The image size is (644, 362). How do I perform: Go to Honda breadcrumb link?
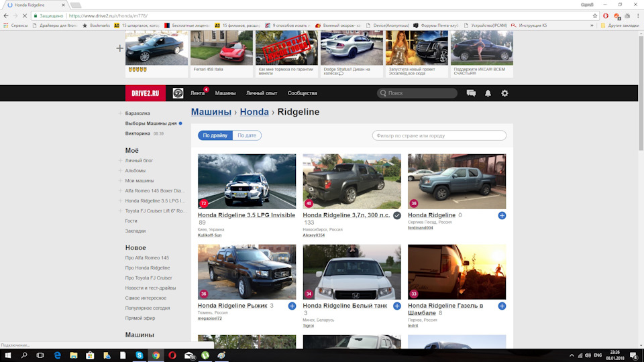[x=254, y=112]
